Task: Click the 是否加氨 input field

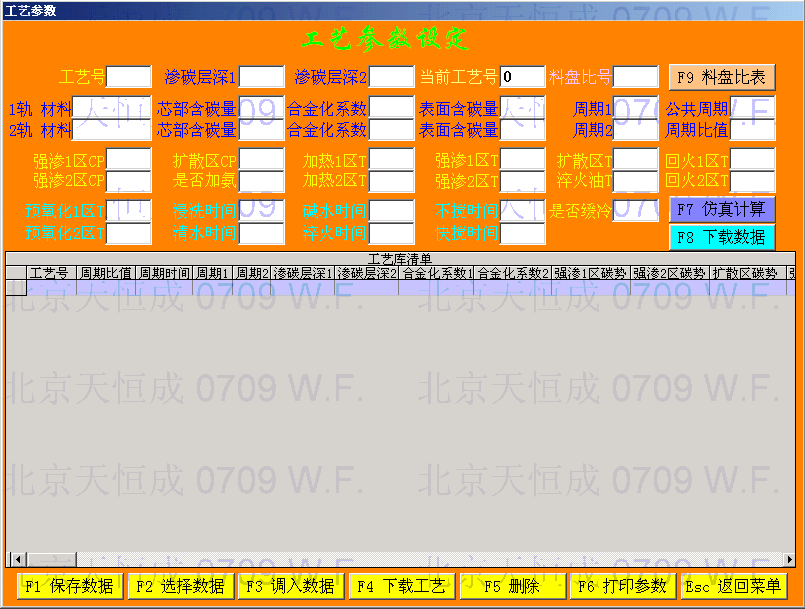Action: tap(261, 181)
